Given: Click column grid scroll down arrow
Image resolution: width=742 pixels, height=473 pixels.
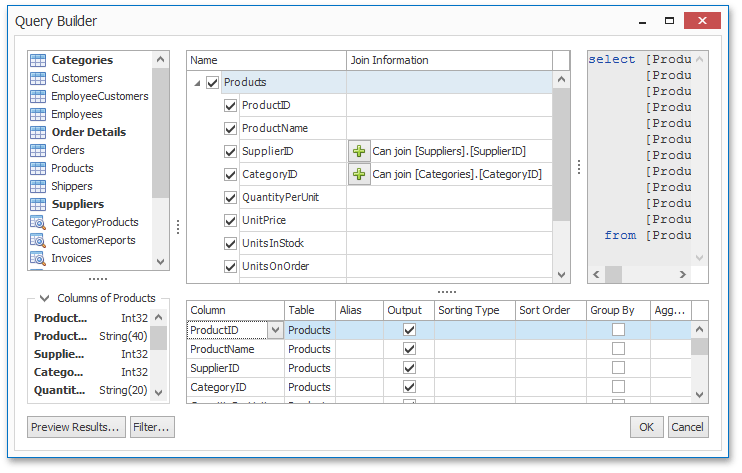Looking at the screenshot, I should [700, 394].
